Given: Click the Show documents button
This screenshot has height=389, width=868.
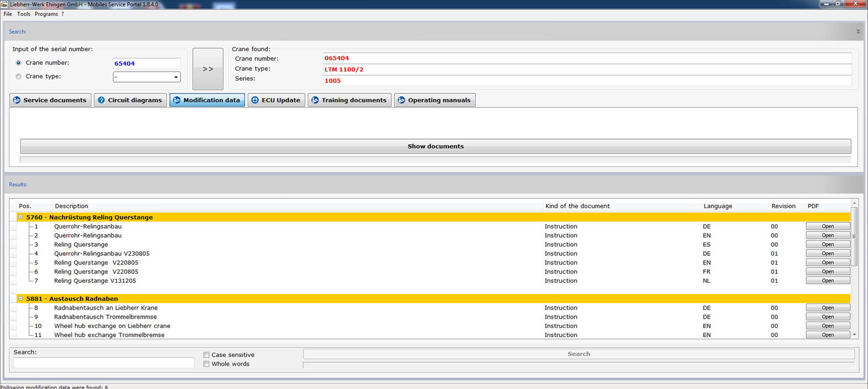Looking at the screenshot, I should click(x=435, y=146).
